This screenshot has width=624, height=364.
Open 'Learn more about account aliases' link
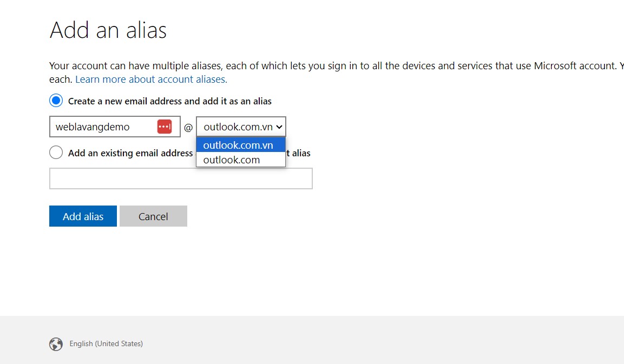(x=151, y=79)
